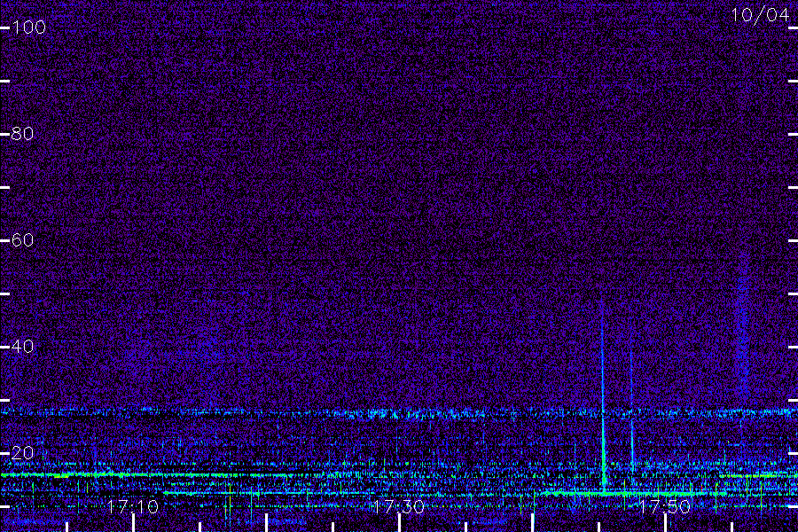Click the 17:10 time label
The width and height of the screenshot is (798, 532).
[x=133, y=506]
